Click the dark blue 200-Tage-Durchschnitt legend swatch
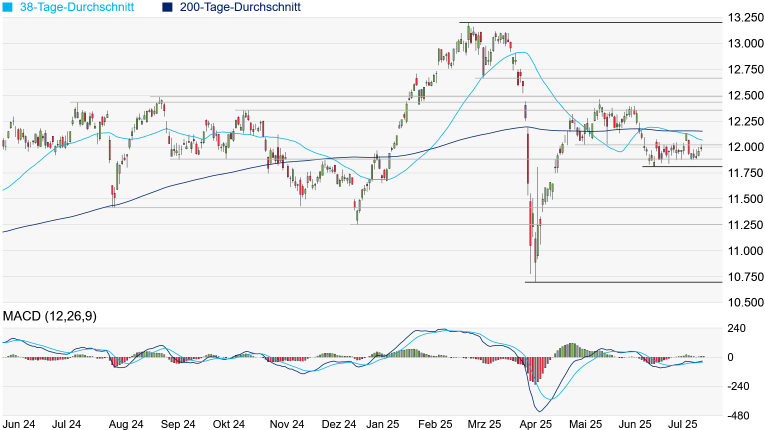This screenshot has width=765, height=430. click(167, 7)
